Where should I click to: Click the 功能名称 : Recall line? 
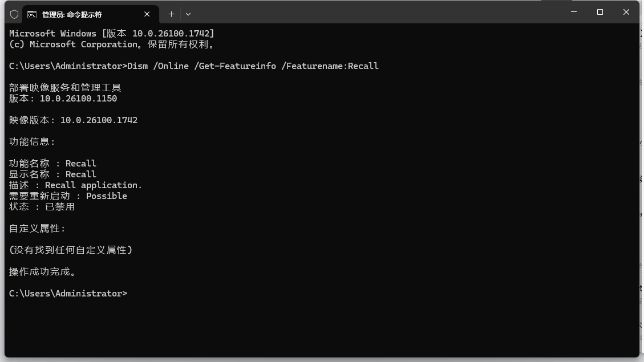[52, 164]
